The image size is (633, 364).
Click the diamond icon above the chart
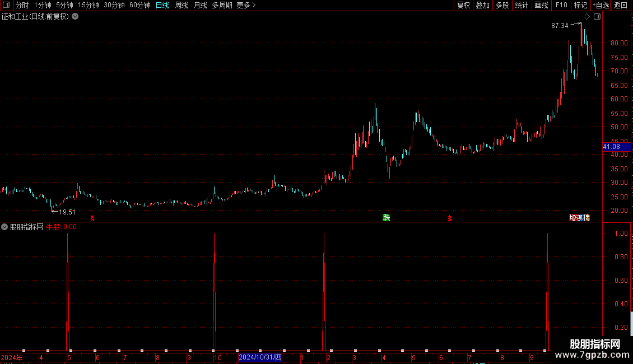(587, 17)
